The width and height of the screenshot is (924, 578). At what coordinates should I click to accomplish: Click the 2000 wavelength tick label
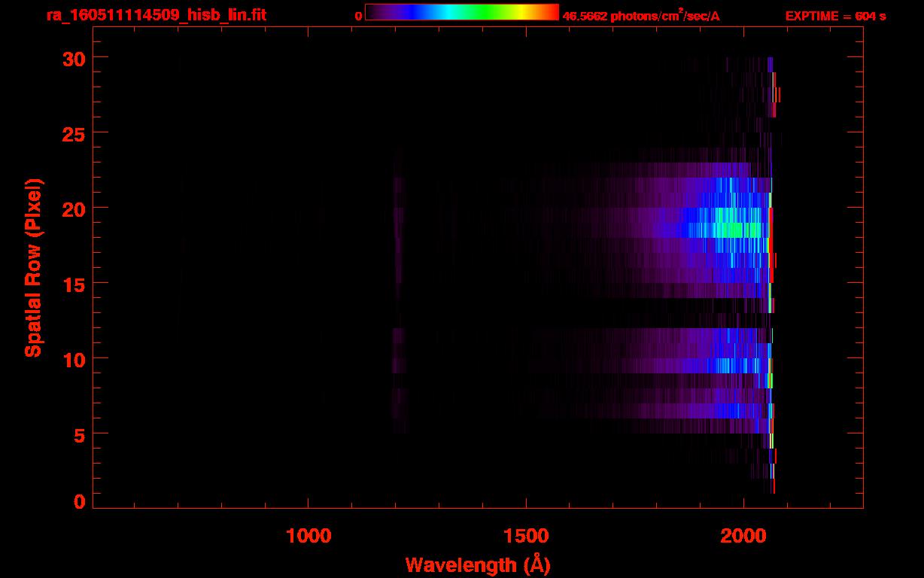point(743,535)
